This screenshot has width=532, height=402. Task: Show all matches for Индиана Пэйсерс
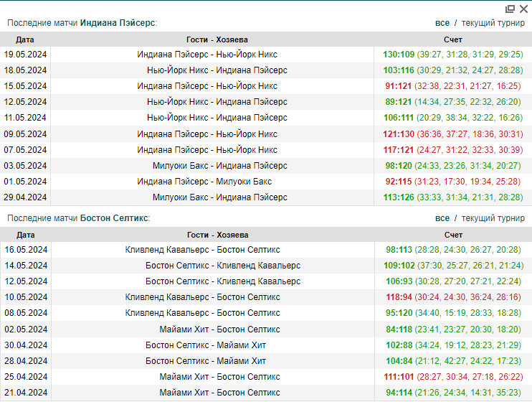pos(442,23)
